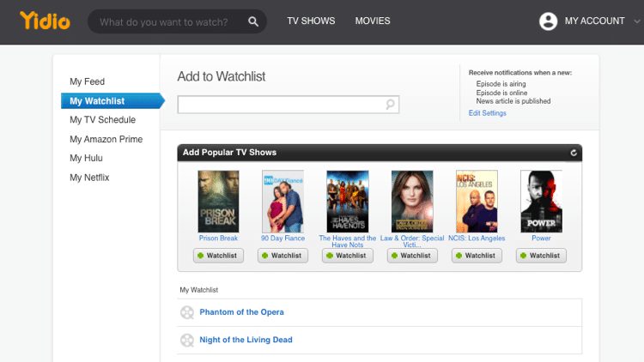Click the My Account avatar icon
644x362 pixels.
[548, 21]
